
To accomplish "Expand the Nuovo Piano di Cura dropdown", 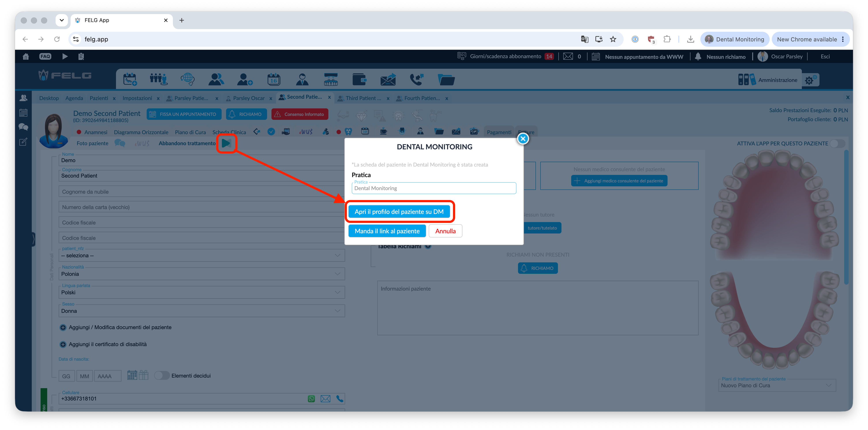I will pyautogui.click(x=777, y=385).
